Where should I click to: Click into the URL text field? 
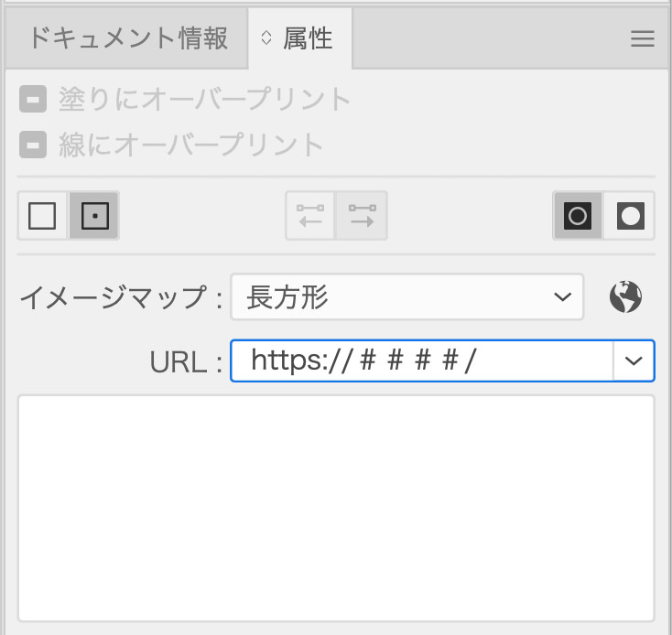(421, 361)
